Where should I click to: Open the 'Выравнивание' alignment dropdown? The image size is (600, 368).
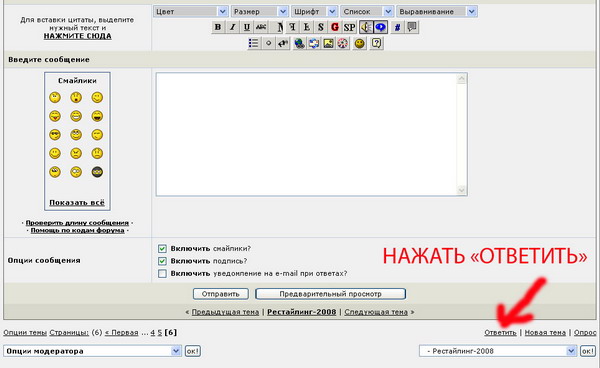(x=437, y=11)
